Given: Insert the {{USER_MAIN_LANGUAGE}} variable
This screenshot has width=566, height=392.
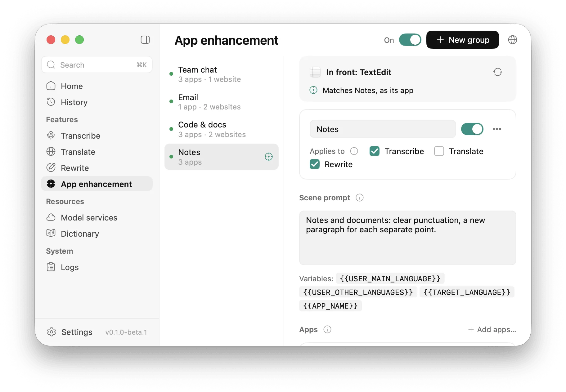Looking at the screenshot, I should coord(390,278).
